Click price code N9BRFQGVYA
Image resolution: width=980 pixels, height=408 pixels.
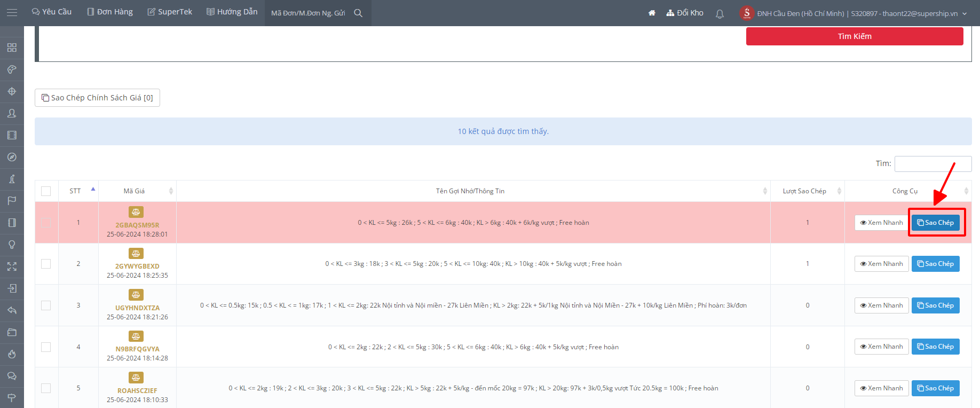(137, 349)
